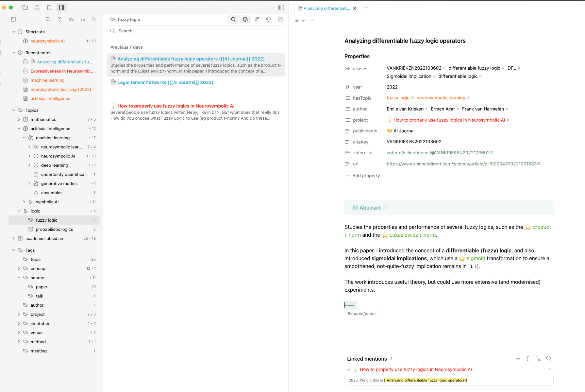Open the bookmarks icon in top toolbar
585x392 pixels.
49,8
